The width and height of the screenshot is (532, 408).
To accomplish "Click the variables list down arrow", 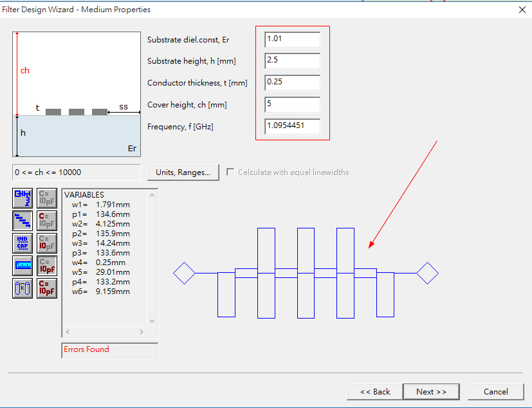I will [152, 320].
